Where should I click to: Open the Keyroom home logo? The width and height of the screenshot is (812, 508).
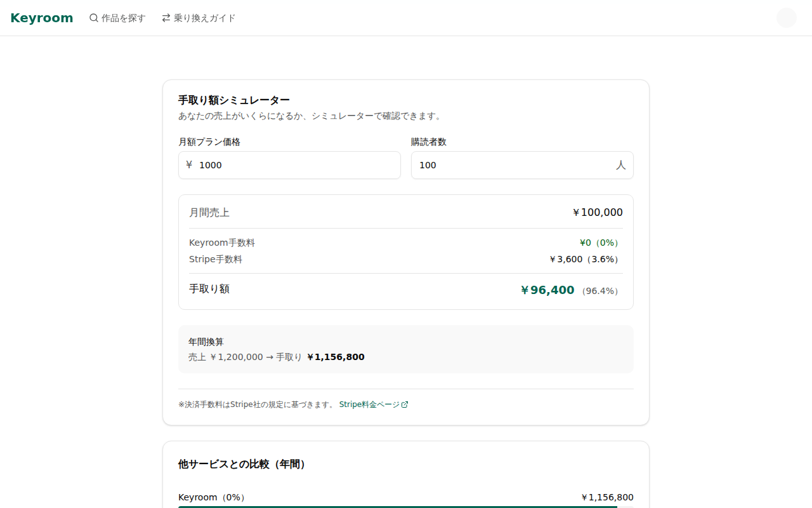[42, 18]
